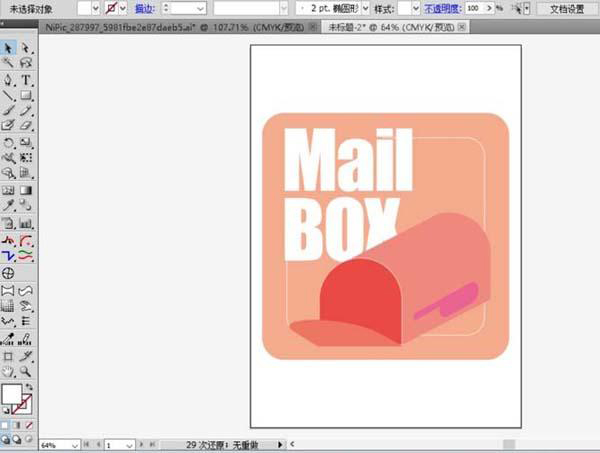Select the Rectangle shape tool

[26, 95]
